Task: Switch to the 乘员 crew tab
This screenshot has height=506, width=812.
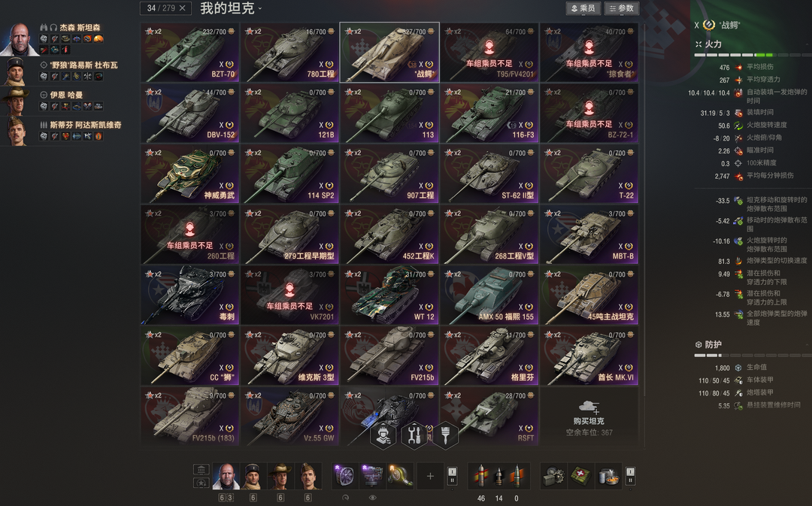Action: click(x=583, y=8)
